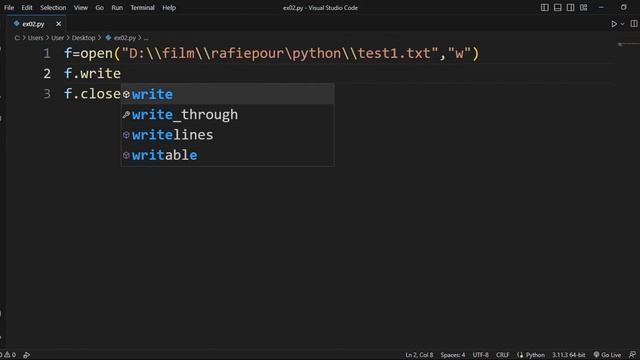Image resolution: width=640 pixels, height=360 pixels.
Task: Toggle the primary side bar layout icon
Action: click(x=544, y=7)
